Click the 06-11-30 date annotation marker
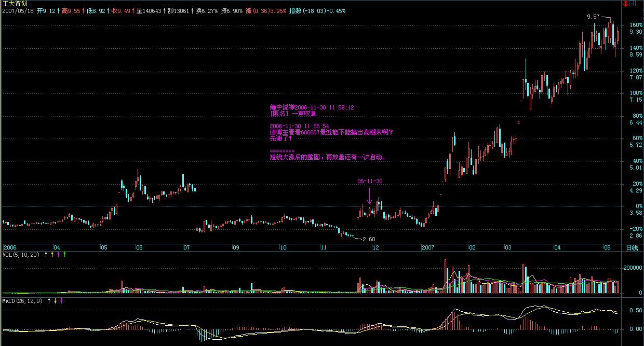The height and width of the screenshot is (346, 644). (369, 182)
